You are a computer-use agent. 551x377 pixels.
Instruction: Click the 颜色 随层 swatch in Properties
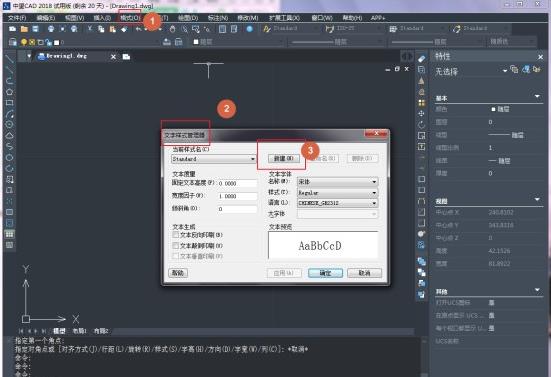[493, 109]
